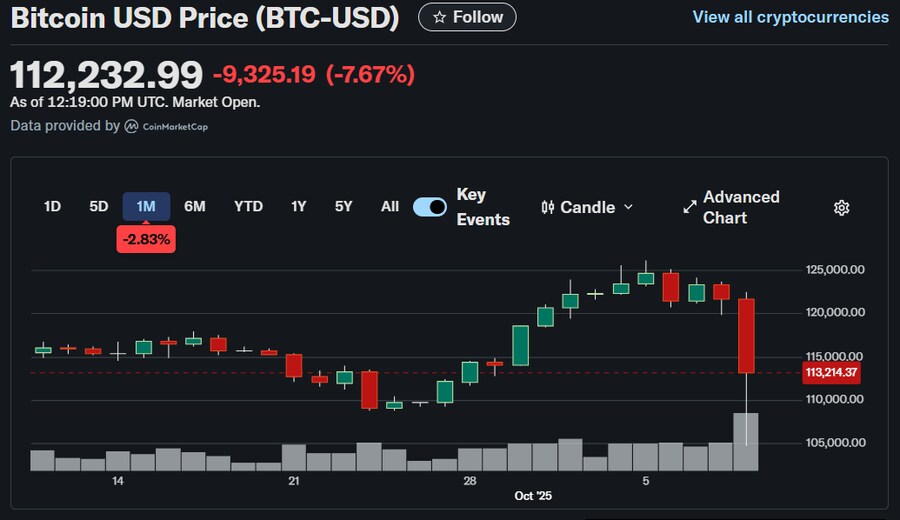900x520 pixels.
Task: Expand the Candle chart type dropdown
Action: 627,207
